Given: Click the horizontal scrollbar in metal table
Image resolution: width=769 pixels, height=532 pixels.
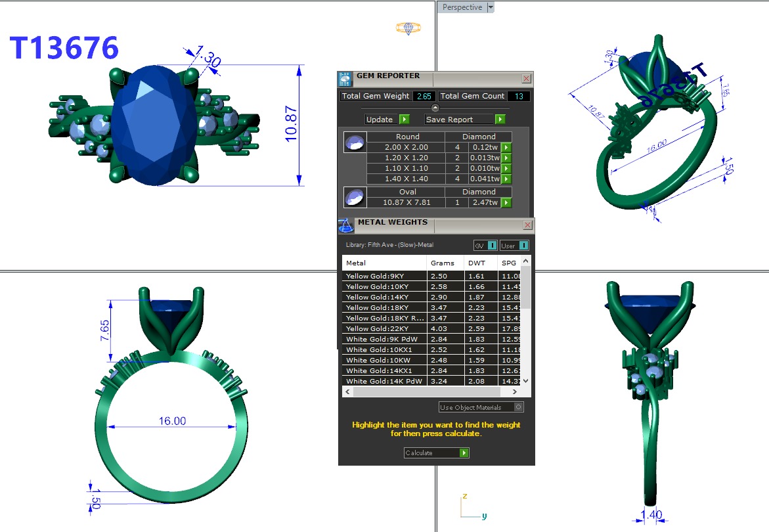Looking at the screenshot, I should (433, 391).
